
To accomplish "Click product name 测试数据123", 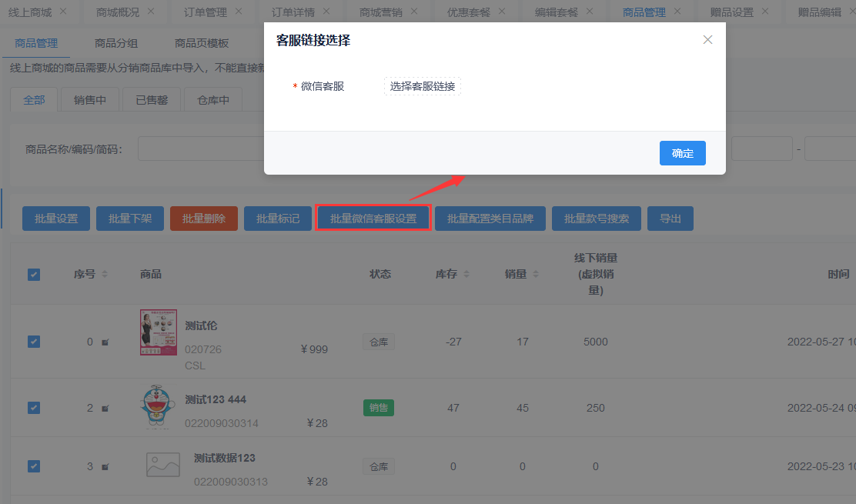I will point(224,458).
